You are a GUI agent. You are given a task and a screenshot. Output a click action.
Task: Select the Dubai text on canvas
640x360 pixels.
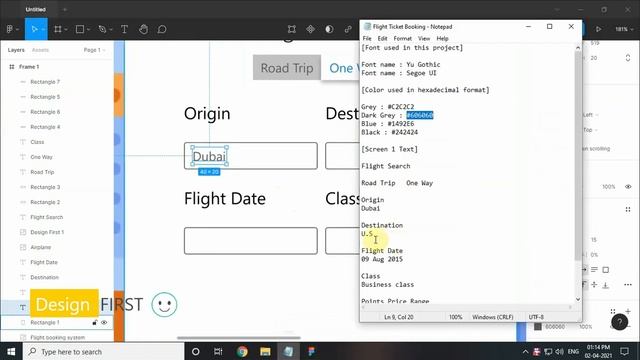tap(209, 156)
